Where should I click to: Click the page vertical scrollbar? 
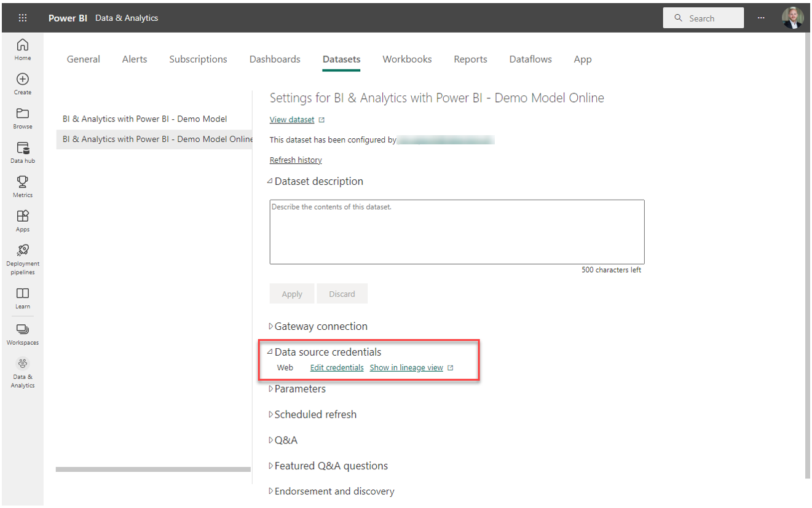click(808, 255)
